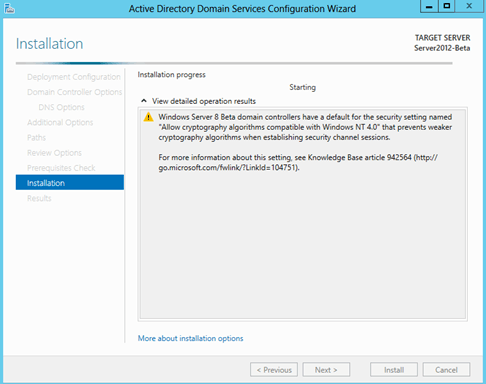This screenshot has width=486, height=384.
Task: Click the wizard window title text
Action: (242, 8)
